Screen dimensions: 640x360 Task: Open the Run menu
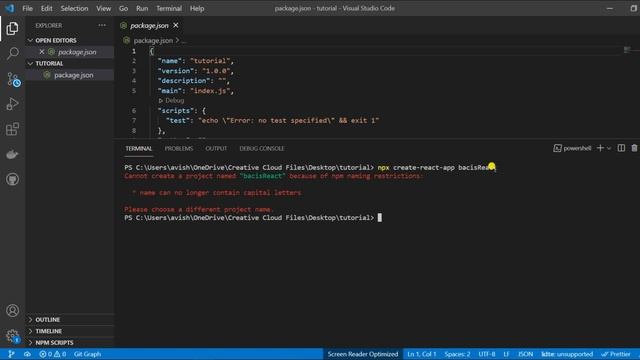point(142,8)
